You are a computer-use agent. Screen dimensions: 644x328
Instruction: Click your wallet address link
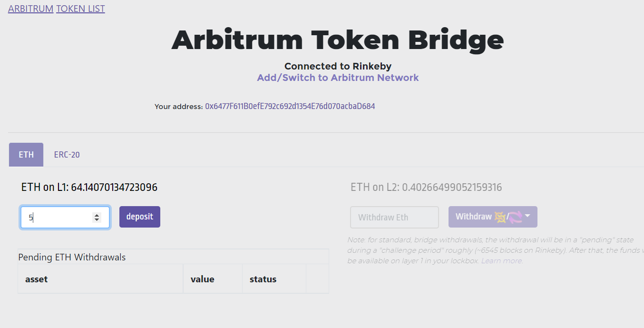pyautogui.click(x=290, y=106)
